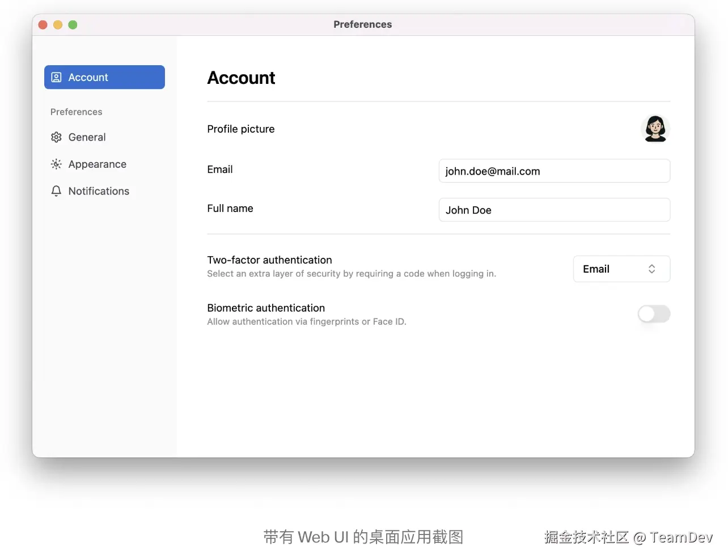Click the profile picture avatar
The width and height of the screenshot is (728, 560).
pos(655,129)
